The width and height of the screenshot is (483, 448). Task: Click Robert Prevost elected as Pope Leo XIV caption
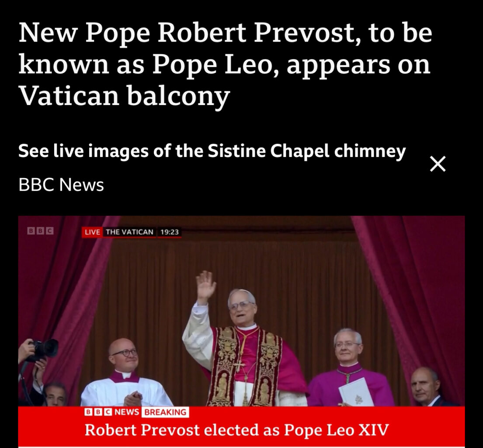pos(236,430)
